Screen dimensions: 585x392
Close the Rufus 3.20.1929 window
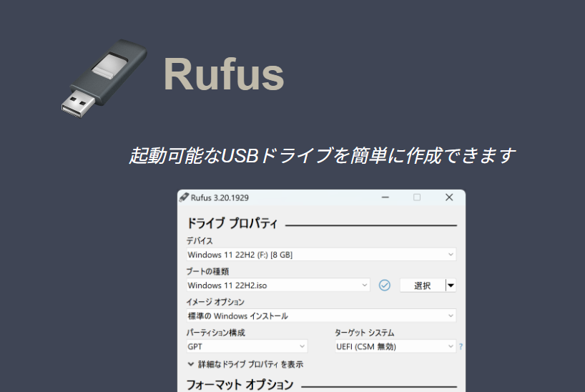(449, 197)
